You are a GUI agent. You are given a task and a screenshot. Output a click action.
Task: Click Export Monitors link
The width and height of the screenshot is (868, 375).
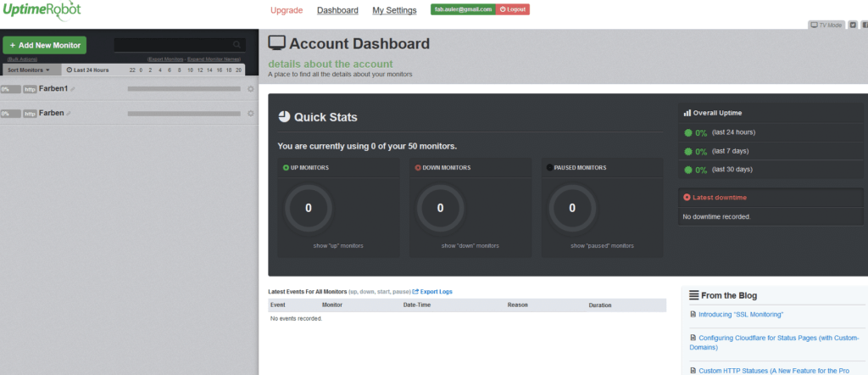pos(165,59)
